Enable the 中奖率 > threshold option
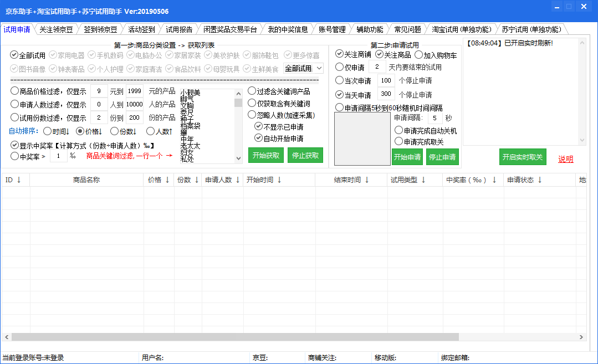598x364 pixels. tap(28, 156)
